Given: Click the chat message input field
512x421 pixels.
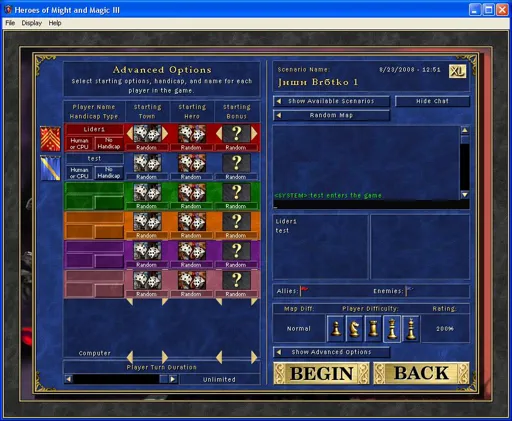Looking at the screenshot, I should (371, 205).
